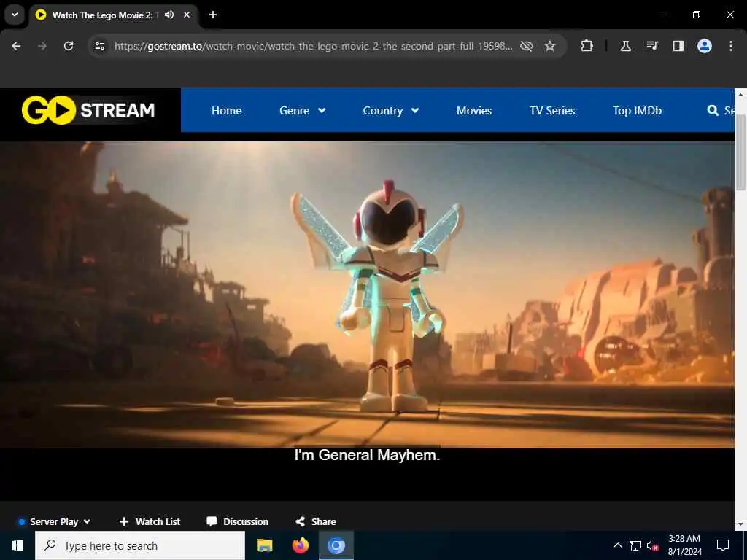This screenshot has width=747, height=560.
Task: Open the site information icon in address bar
Action: 100,46
